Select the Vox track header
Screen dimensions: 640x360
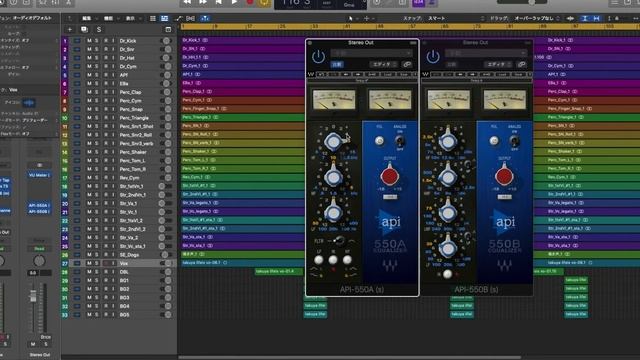pos(118,263)
